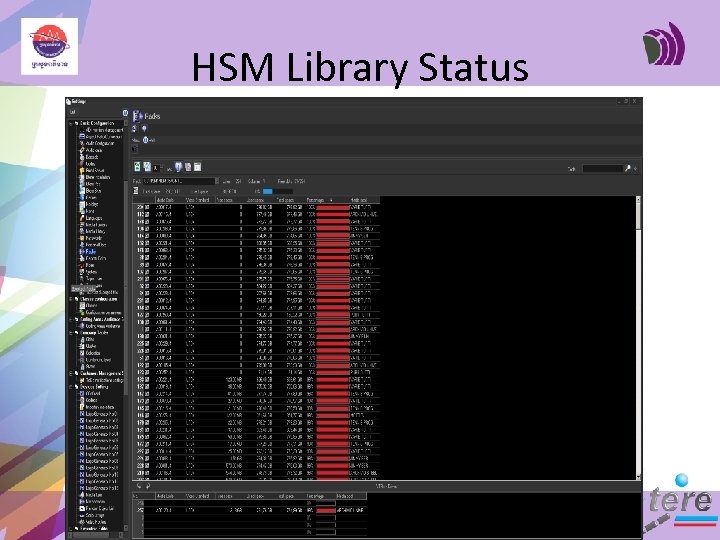The height and width of the screenshot is (540, 720).
Task: Click the round blue info icon atop the left tree panel
Action: 125,113
